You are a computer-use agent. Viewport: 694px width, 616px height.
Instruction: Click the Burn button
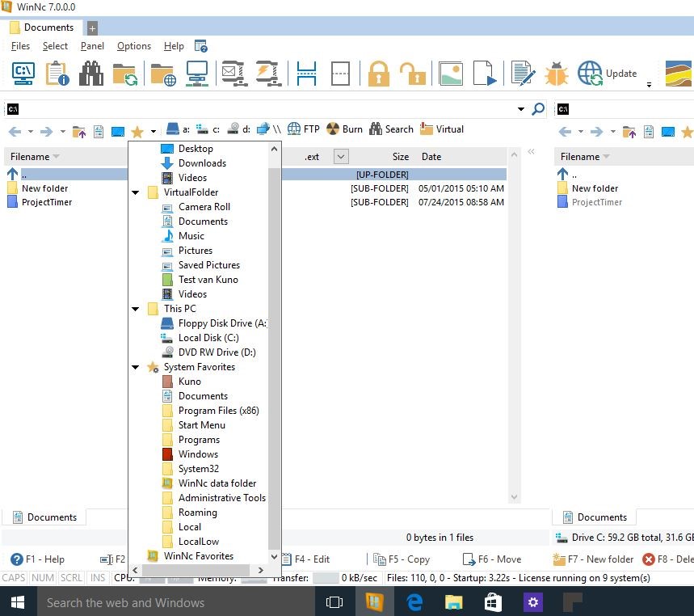tap(344, 129)
